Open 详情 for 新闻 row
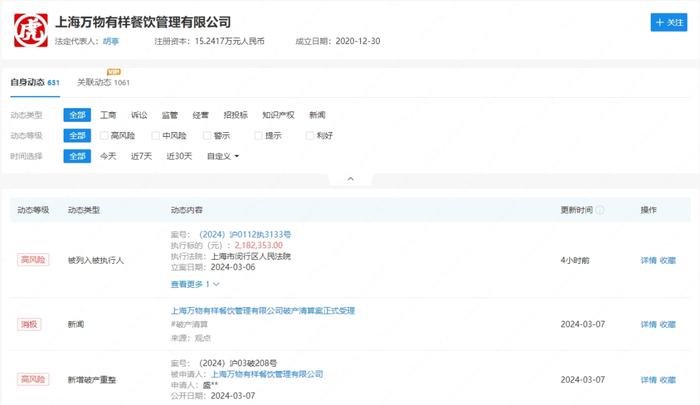This screenshot has width=700, height=405. coord(648,325)
